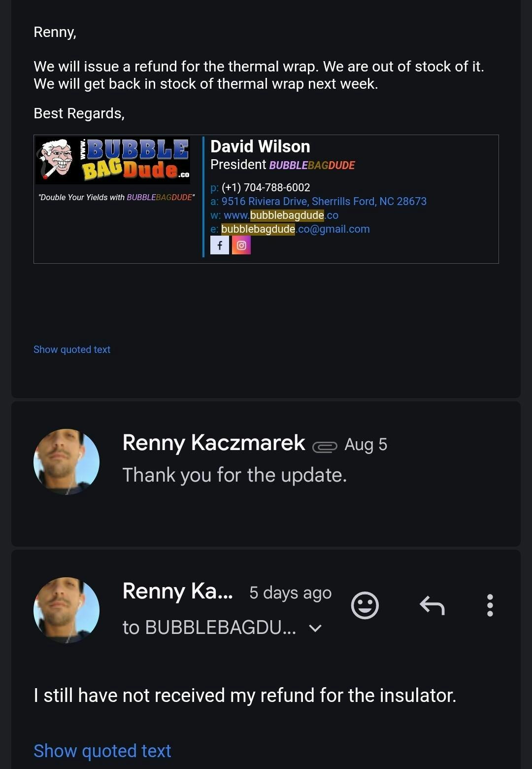Add an emoji reaction to the message
This screenshot has height=769, width=532.
coord(365,605)
